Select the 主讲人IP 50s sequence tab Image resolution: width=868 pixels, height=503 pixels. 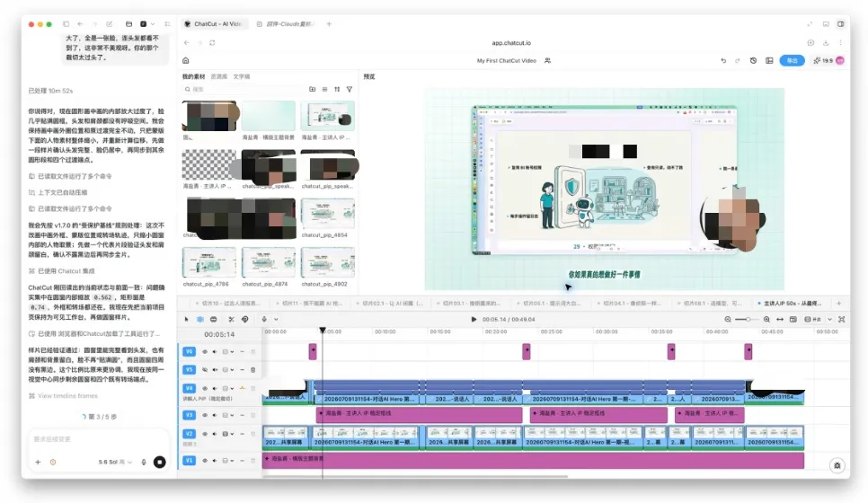[793, 304]
